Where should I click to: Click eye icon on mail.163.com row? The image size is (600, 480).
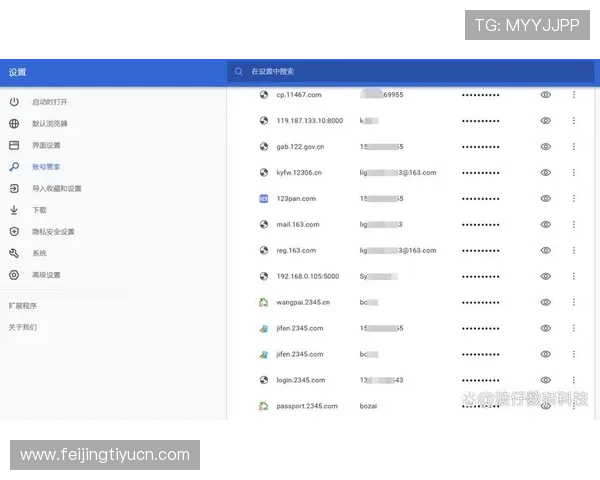tap(546, 224)
